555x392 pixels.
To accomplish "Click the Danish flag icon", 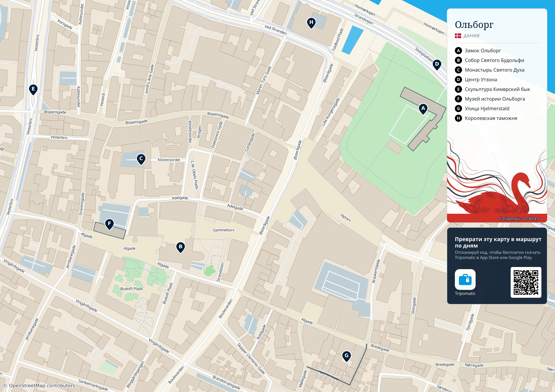I will tap(458, 36).
